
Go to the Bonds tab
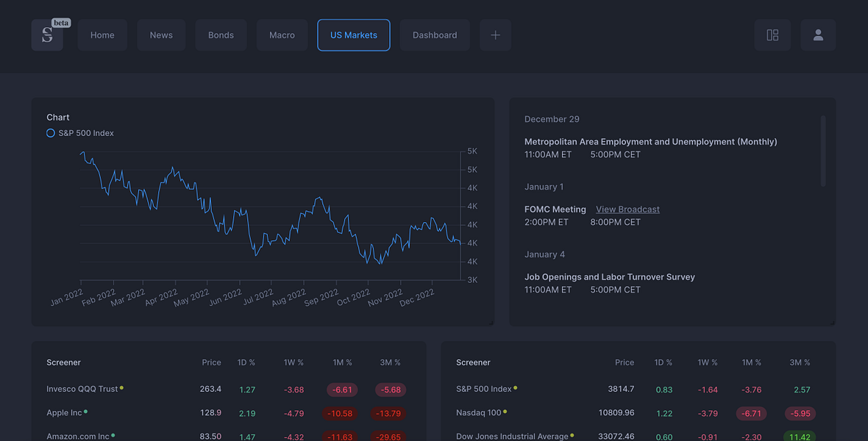point(221,35)
